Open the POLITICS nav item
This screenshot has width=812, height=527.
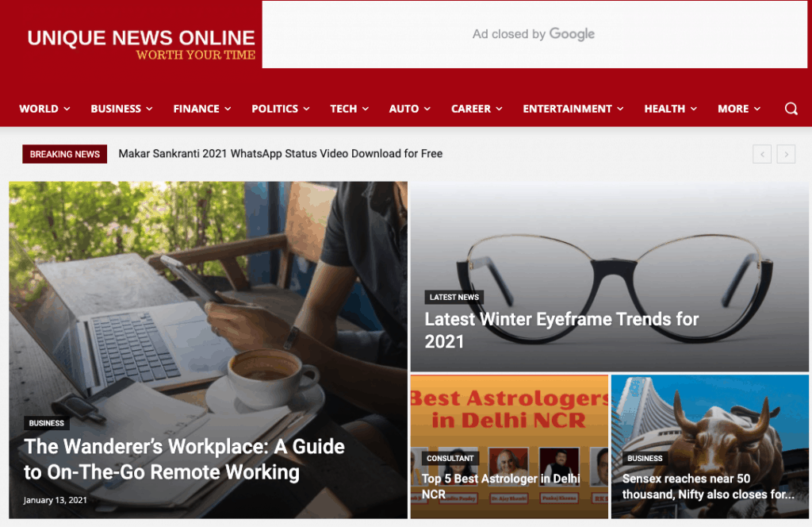click(275, 109)
